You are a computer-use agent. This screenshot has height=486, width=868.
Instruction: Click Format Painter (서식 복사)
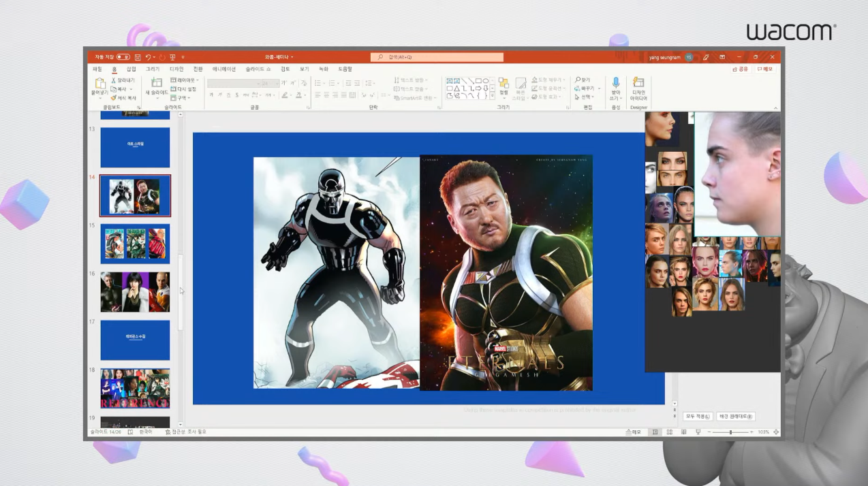click(x=123, y=97)
